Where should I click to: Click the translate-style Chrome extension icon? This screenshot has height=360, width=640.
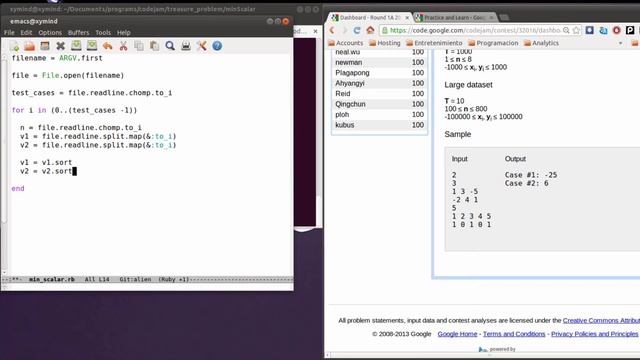(x=603, y=30)
